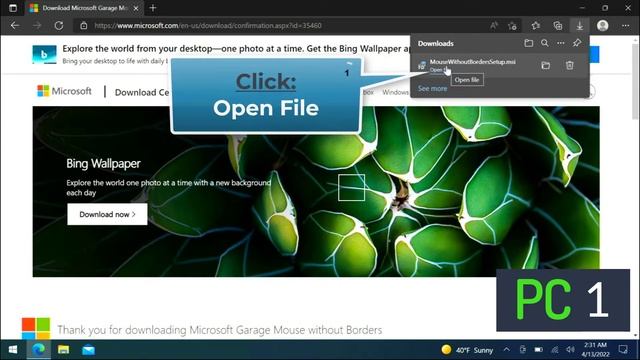Open Edge Settings and more menu
This screenshot has height=360, width=640.
[625, 25]
